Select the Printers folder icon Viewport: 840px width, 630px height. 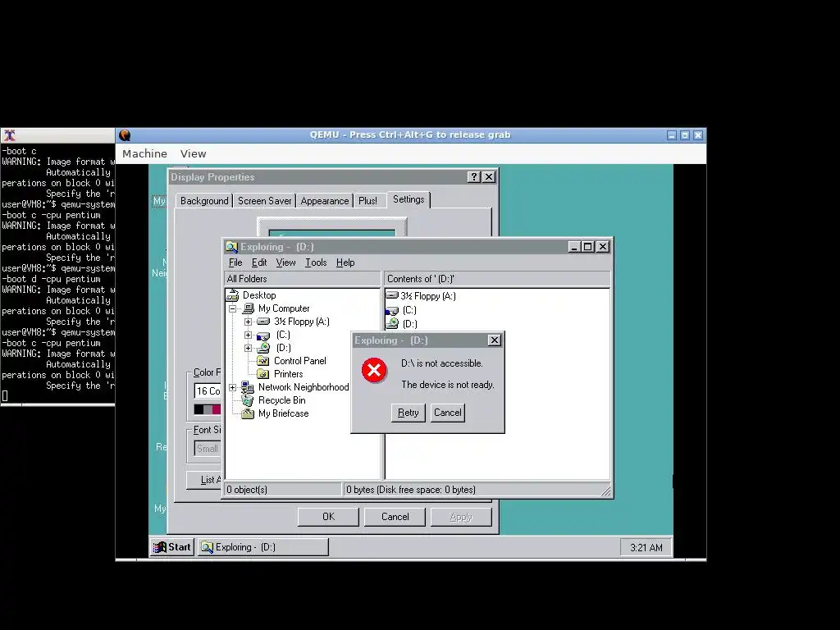(263, 374)
